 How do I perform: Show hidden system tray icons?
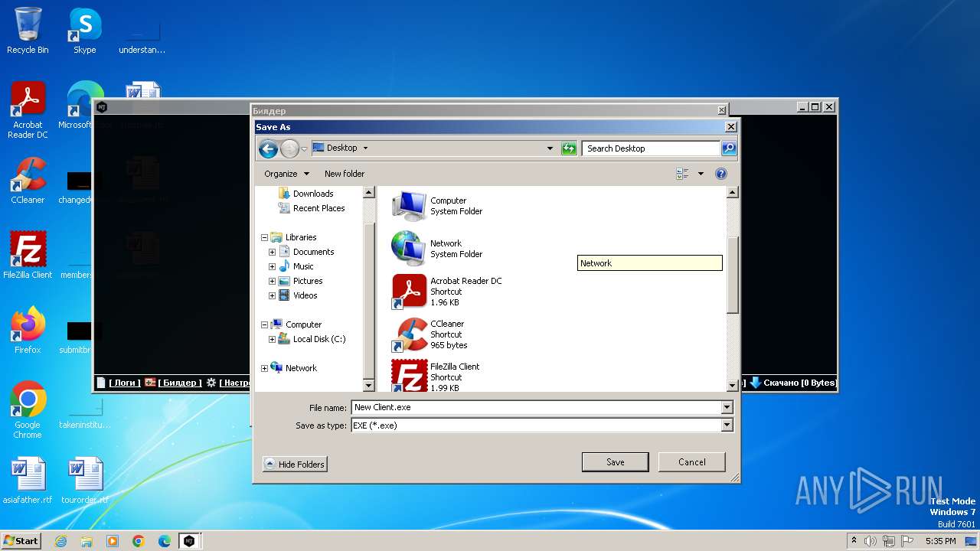pyautogui.click(x=854, y=541)
